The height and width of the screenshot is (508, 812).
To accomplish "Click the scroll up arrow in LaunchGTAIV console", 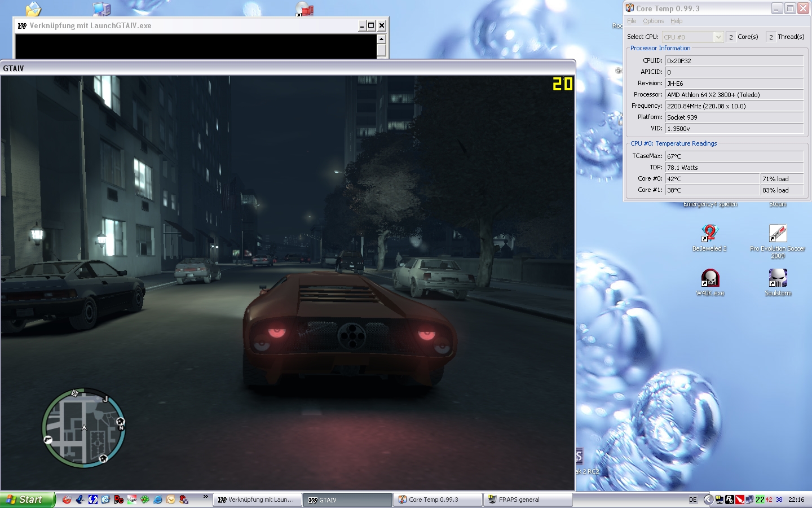I will [x=381, y=39].
